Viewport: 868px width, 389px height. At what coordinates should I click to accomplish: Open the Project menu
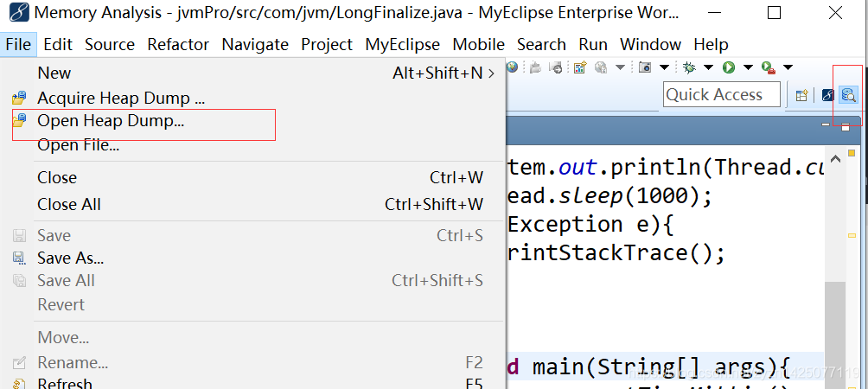(327, 44)
